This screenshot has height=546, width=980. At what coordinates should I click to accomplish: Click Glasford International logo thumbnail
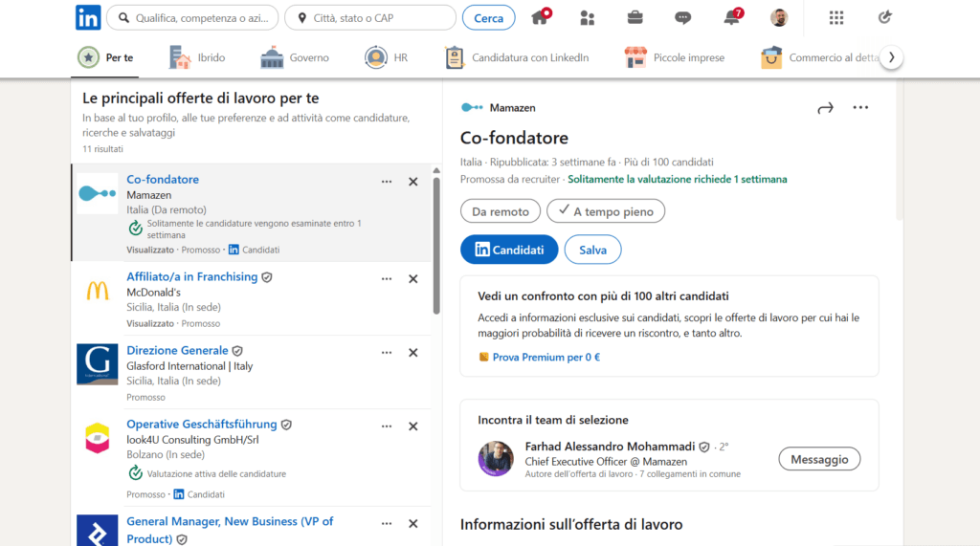(x=97, y=364)
